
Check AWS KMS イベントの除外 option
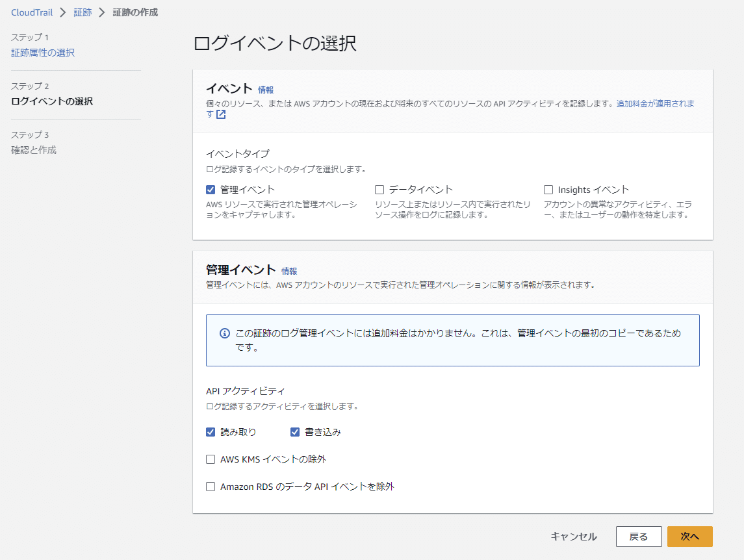[211, 459]
